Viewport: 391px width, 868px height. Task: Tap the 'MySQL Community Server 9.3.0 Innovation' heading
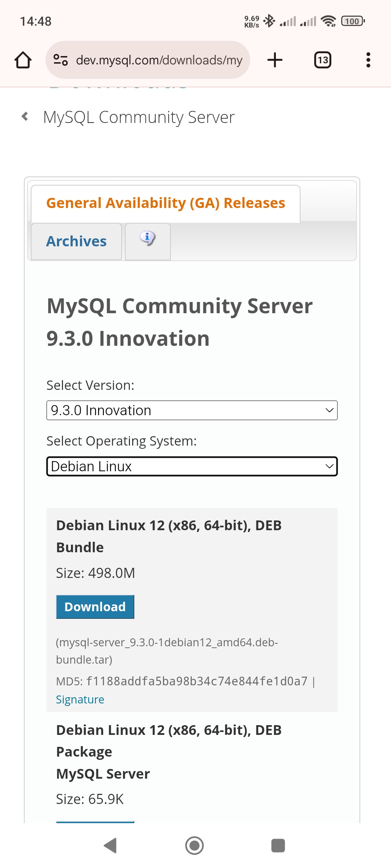[x=180, y=322]
